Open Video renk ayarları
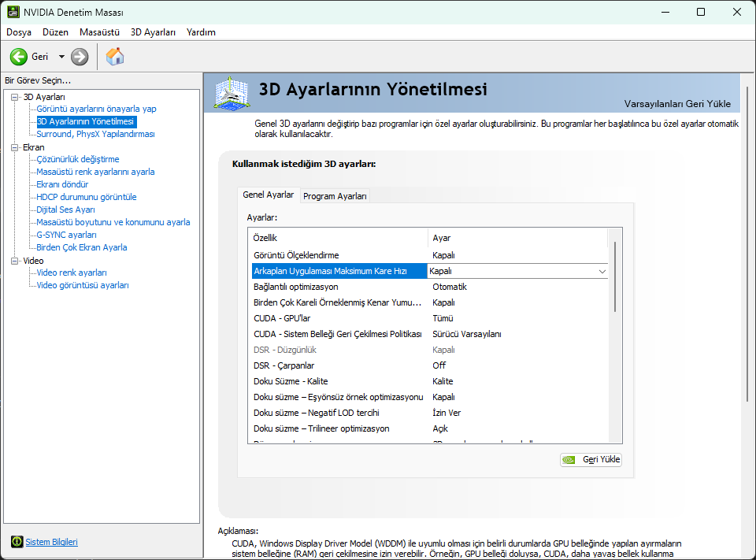The image size is (756, 560). 72,273
